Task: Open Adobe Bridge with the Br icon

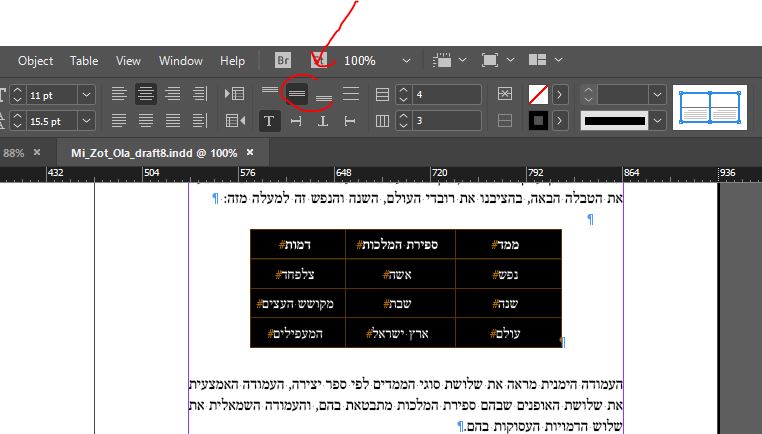Action: [282, 60]
